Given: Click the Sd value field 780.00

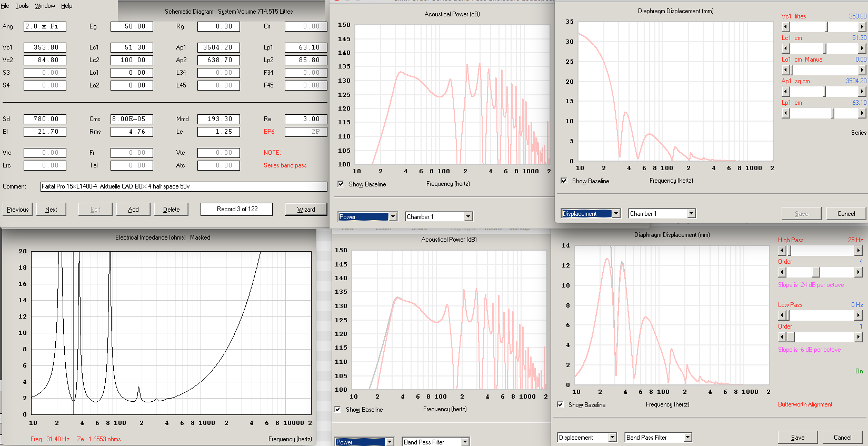Looking at the screenshot, I should pos(45,119).
